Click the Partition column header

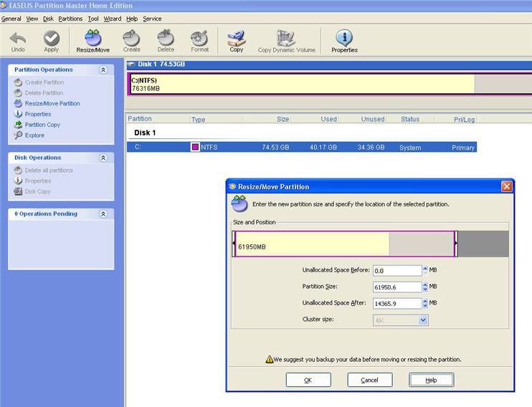139,119
